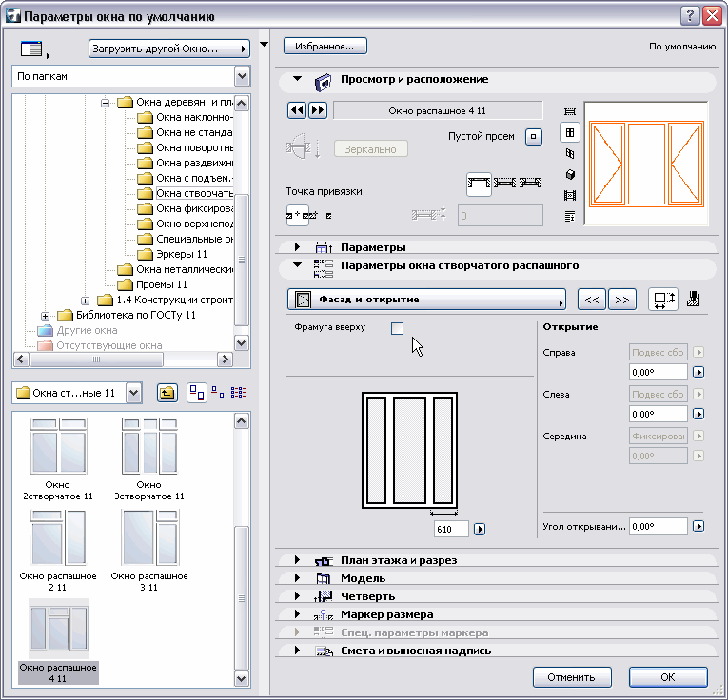Select the 3D view preview icon
The height and width of the screenshot is (700, 728).
[570, 175]
